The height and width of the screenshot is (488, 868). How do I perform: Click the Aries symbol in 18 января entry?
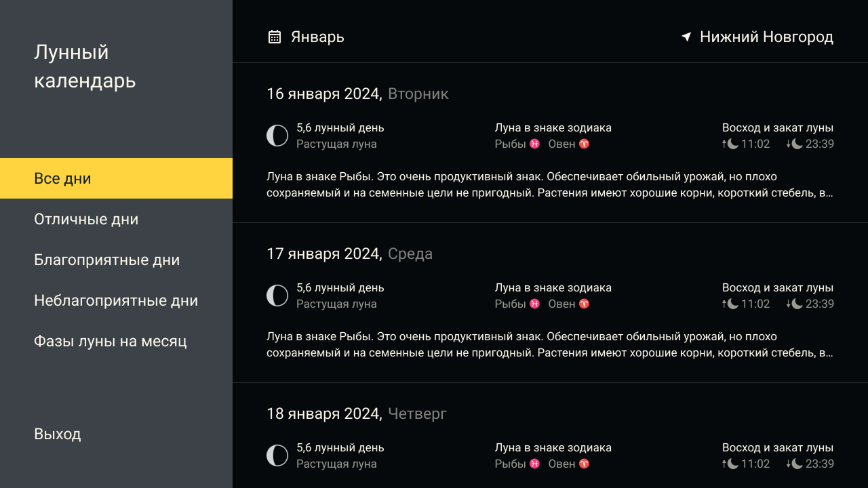[x=584, y=464]
